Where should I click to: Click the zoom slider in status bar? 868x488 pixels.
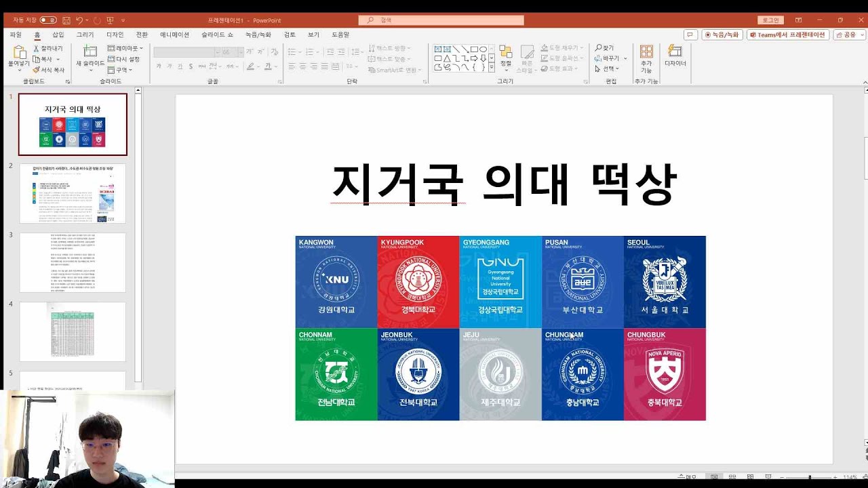(x=809, y=478)
